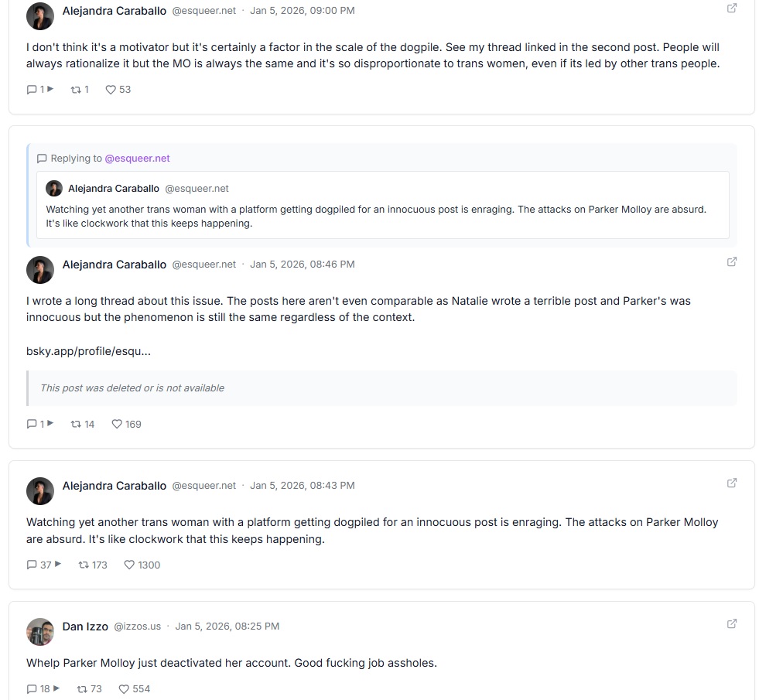Open the external link icon on the top post
The width and height of the screenshot is (759, 700).
731,8
